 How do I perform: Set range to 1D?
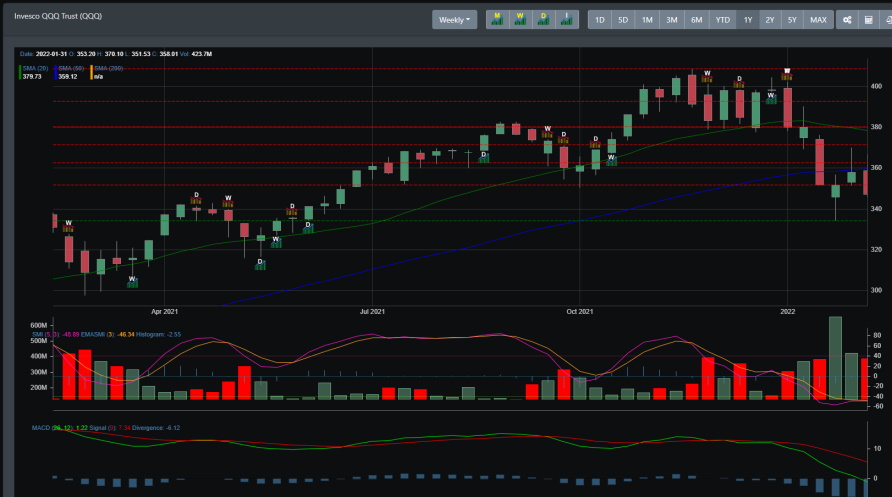click(x=600, y=20)
